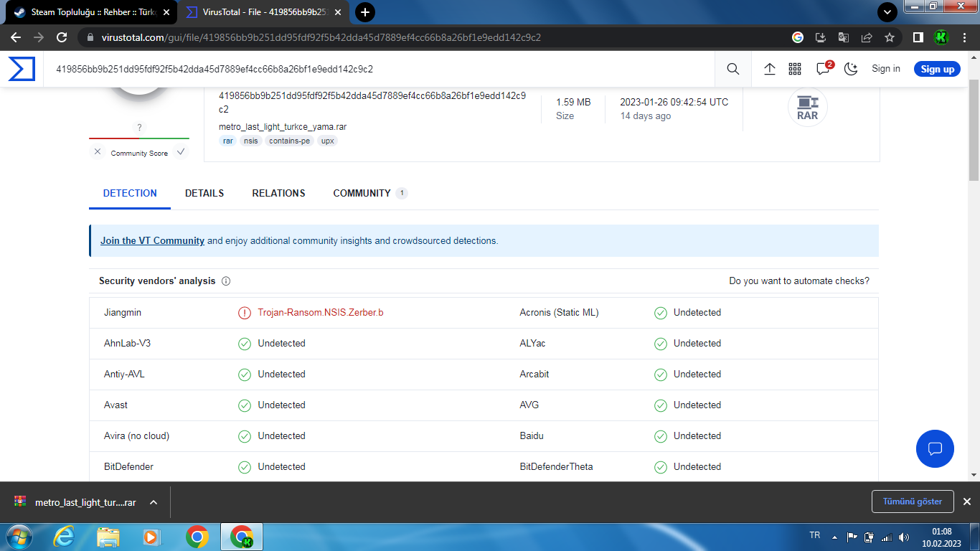
Task: Click the VirusTotal logo icon
Action: coord(22,69)
